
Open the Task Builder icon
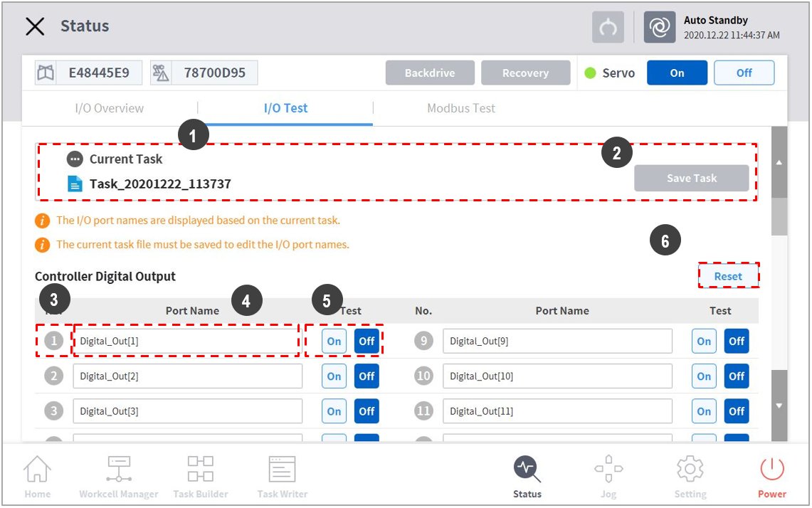click(x=200, y=470)
